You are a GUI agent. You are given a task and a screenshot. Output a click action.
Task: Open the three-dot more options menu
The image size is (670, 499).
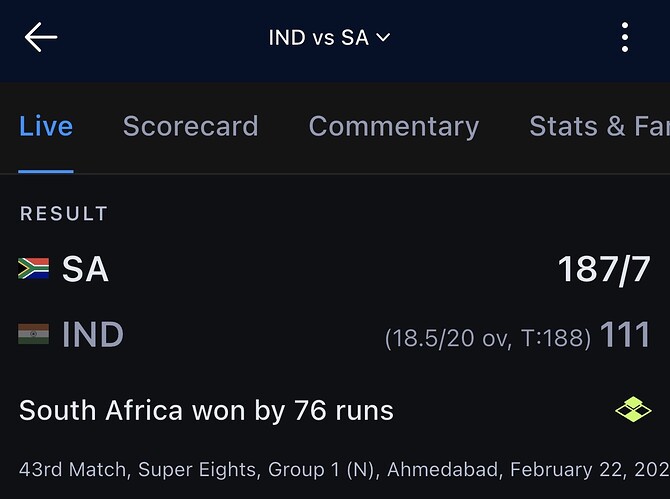coord(625,38)
